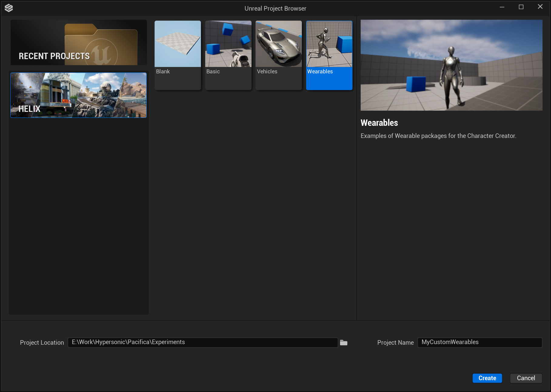
Task: Click the browse folder icon for Project Location
Action: point(343,343)
